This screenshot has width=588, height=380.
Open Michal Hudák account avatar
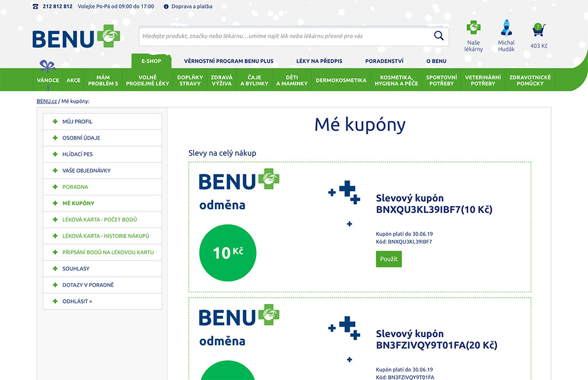coord(506,28)
